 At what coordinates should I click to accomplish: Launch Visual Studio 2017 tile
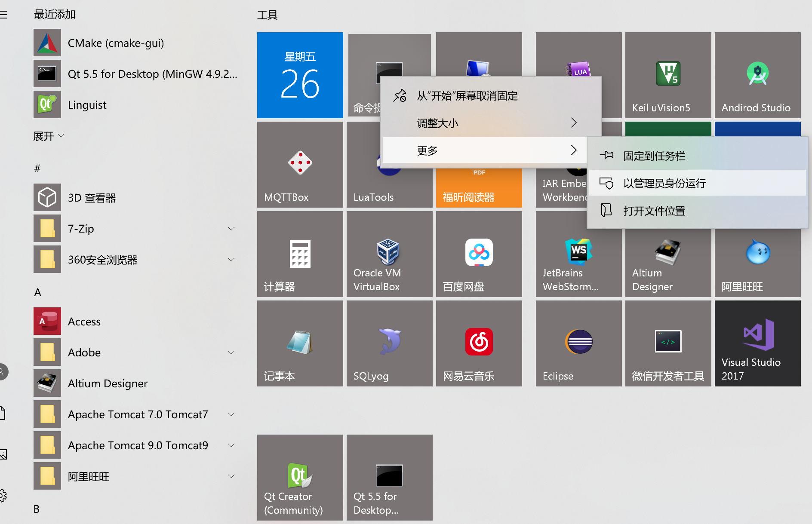(x=758, y=343)
